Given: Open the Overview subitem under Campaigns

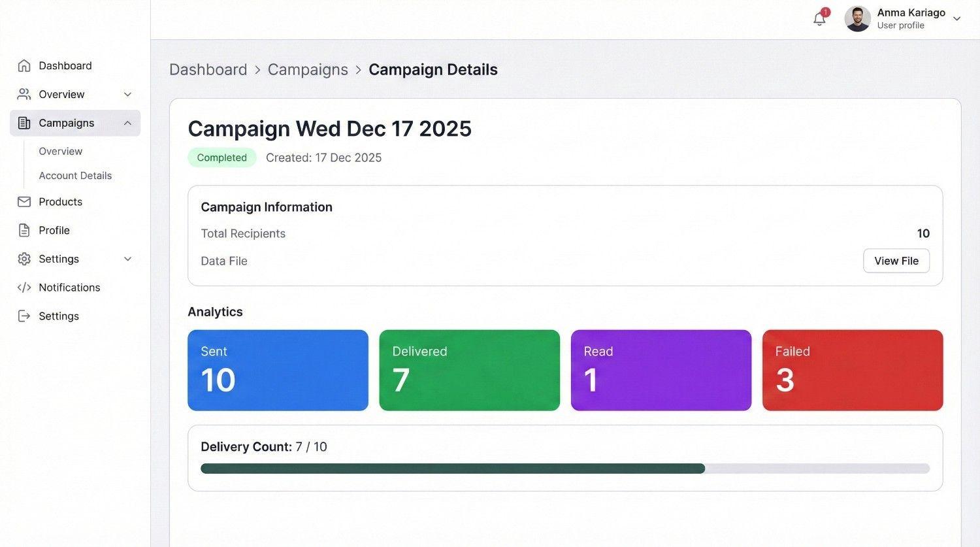Looking at the screenshot, I should 60,151.
